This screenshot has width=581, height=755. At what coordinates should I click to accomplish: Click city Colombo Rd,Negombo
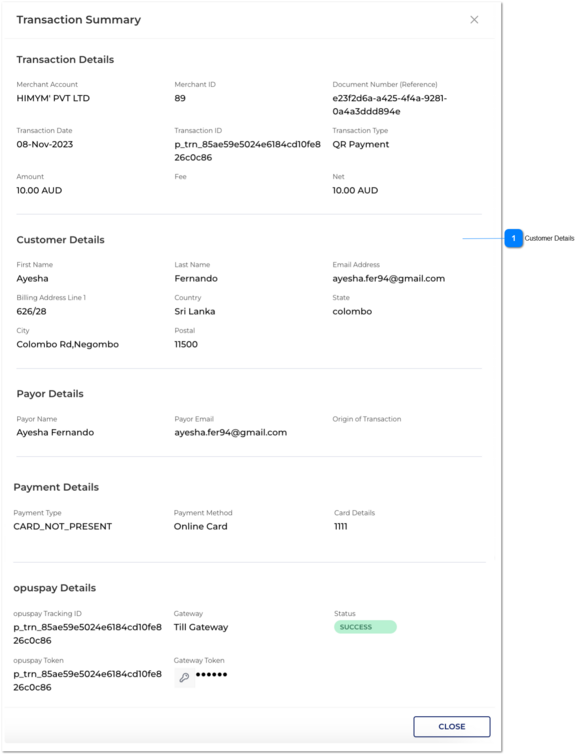coord(67,344)
